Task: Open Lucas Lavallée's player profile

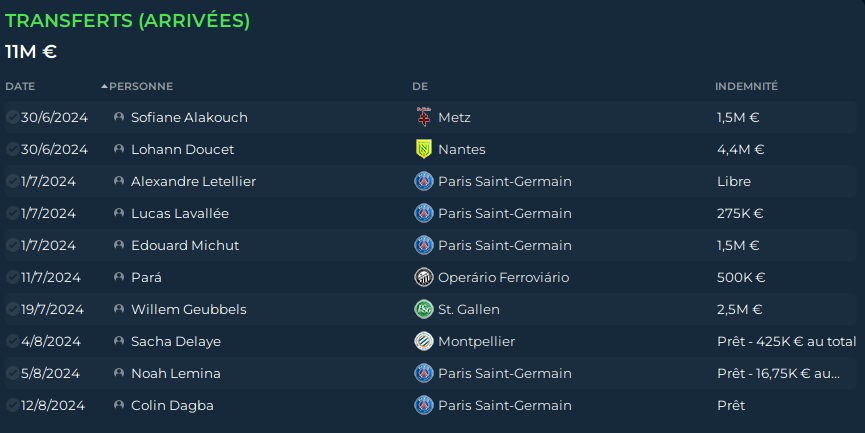Action: (x=180, y=213)
